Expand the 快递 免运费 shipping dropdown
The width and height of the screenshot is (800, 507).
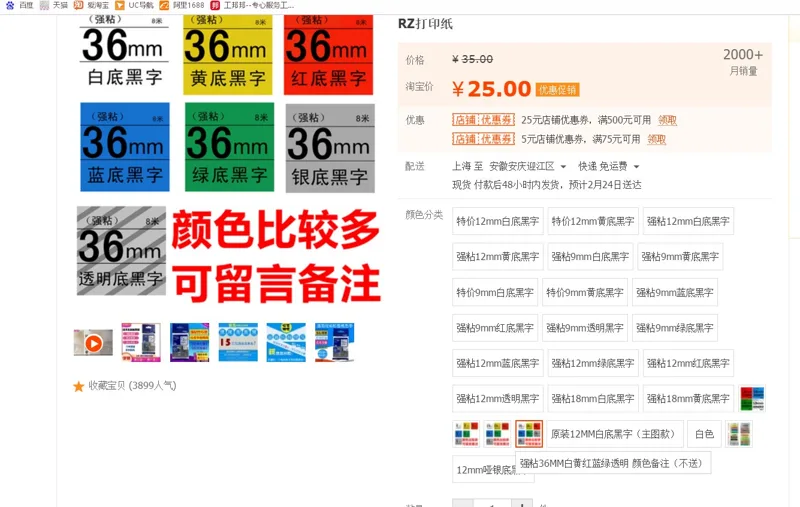pos(608,166)
